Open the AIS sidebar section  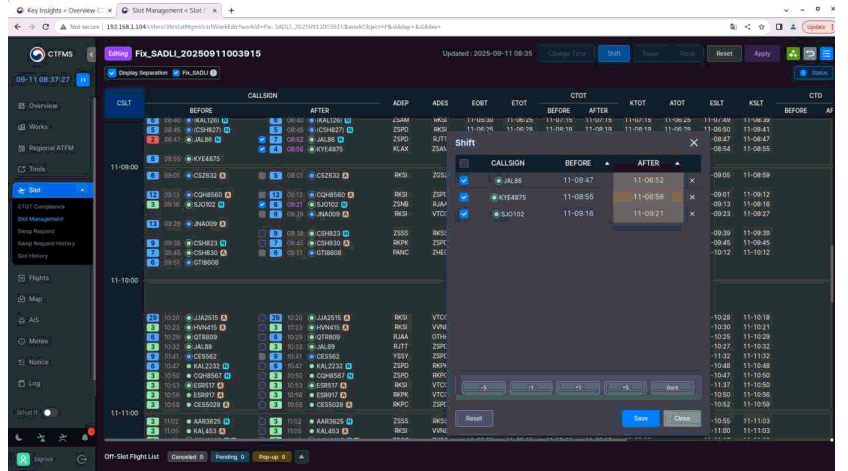34,320
